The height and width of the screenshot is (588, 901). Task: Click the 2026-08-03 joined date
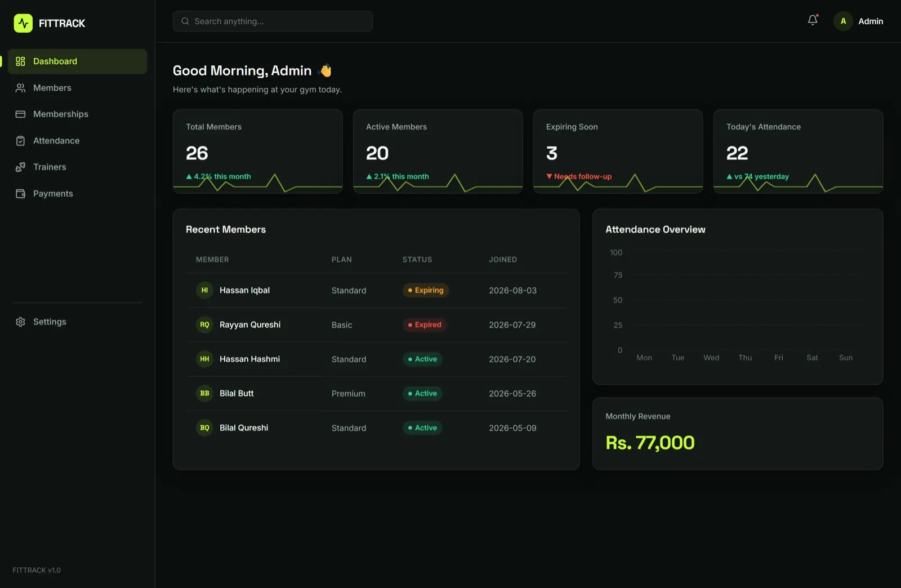pos(513,291)
